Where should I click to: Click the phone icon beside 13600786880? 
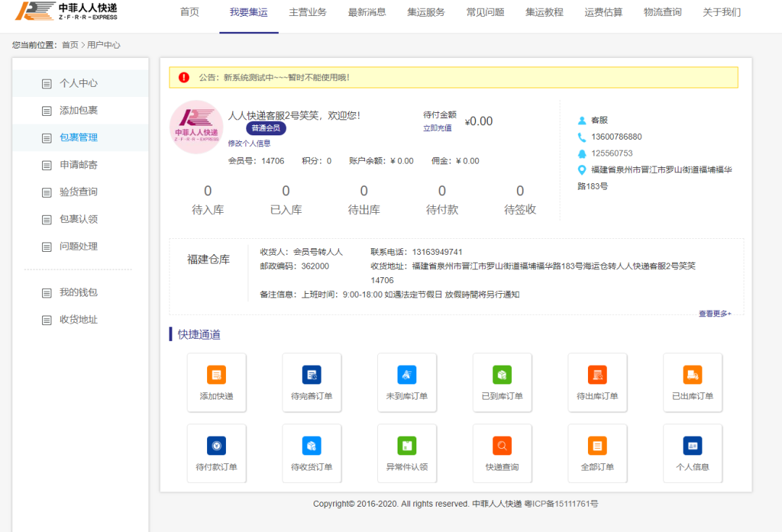581,137
